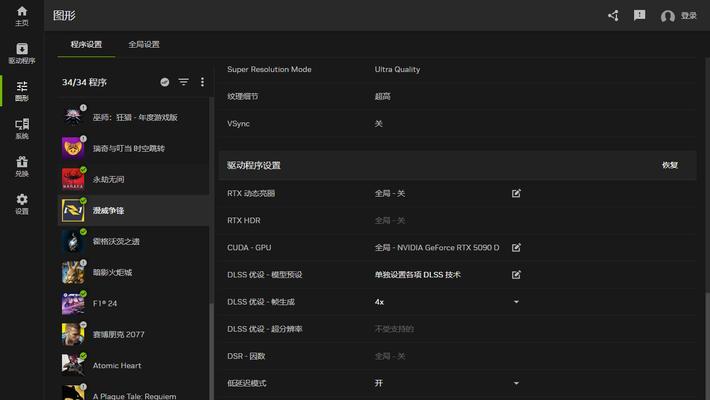Viewport: 710px width, 400px height.
Task: Select 瑞奇与叮当 时空跳转 in program list
Action: [x=134, y=148]
